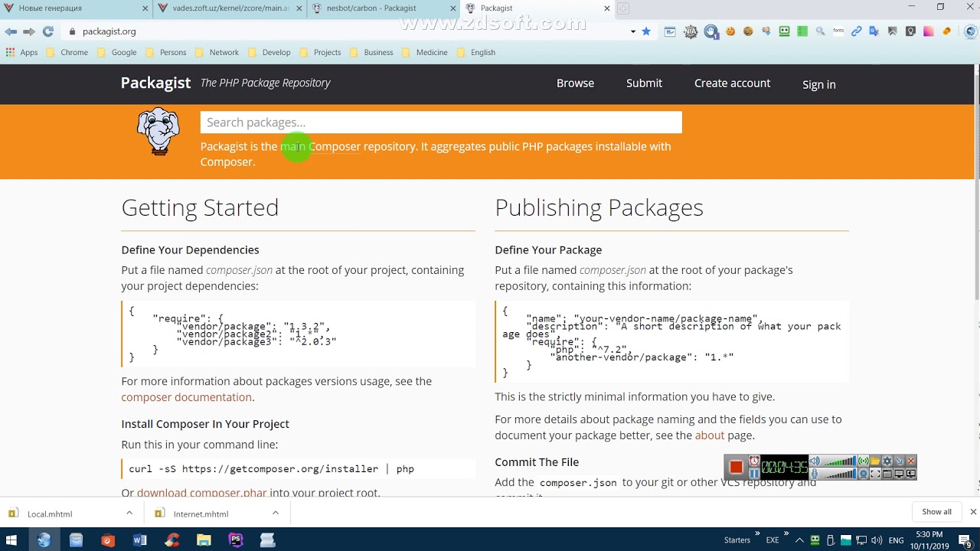This screenshot has height=551, width=980.
Task: Expand options for Internet.mhtml download
Action: [276, 513]
